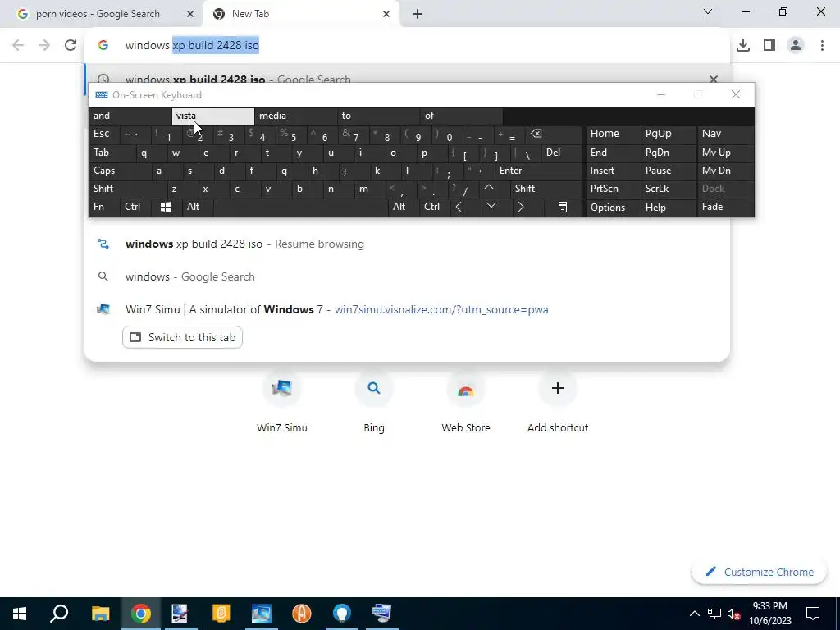Choose 'media' word prediction
This screenshot has width=840, height=630.
click(296, 116)
